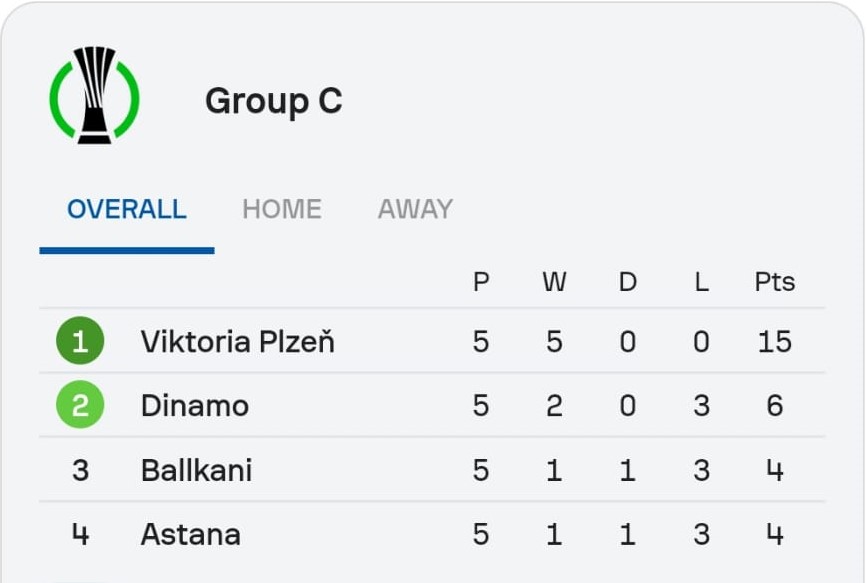Click the dark green position 1 badge

tap(80, 341)
